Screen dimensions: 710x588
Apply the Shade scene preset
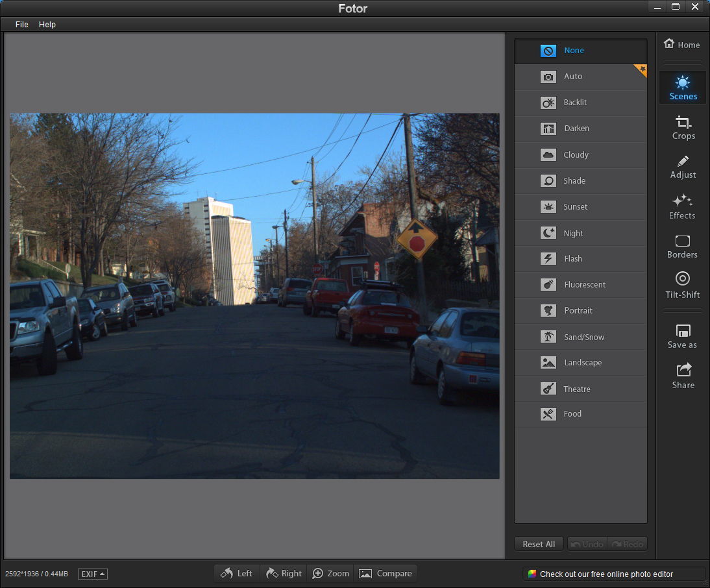[x=580, y=181]
